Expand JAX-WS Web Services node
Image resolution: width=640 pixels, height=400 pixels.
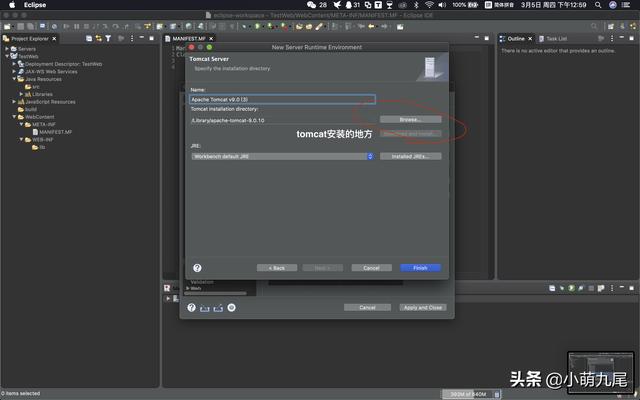[x=14, y=71]
